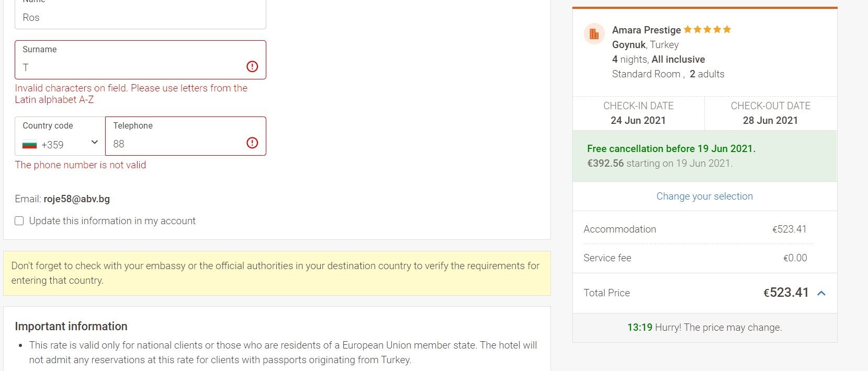
Task: Open the Amara Prestige hotel name
Action: point(646,30)
